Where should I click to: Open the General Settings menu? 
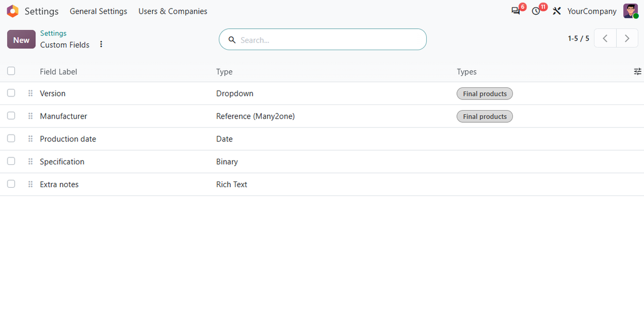98,11
